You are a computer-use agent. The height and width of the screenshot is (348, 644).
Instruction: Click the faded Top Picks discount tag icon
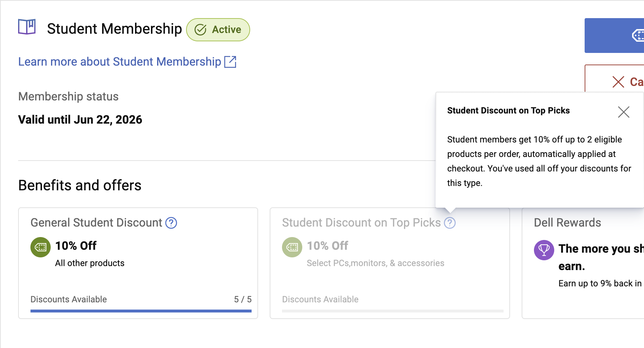[x=292, y=247]
